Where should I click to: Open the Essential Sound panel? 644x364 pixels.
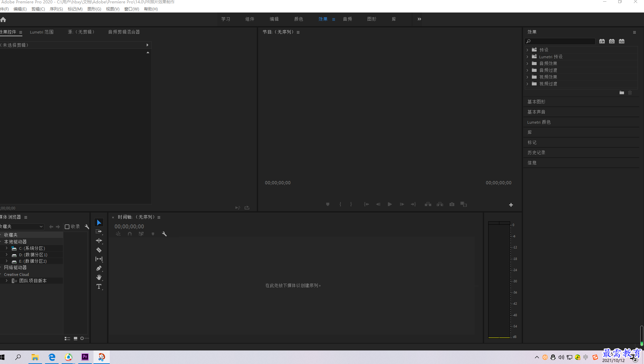pos(536,112)
